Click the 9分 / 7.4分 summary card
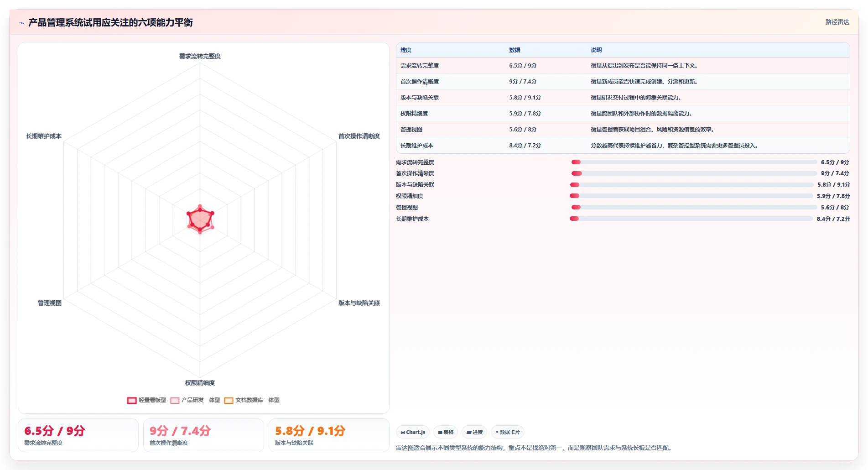 pyautogui.click(x=203, y=435)
